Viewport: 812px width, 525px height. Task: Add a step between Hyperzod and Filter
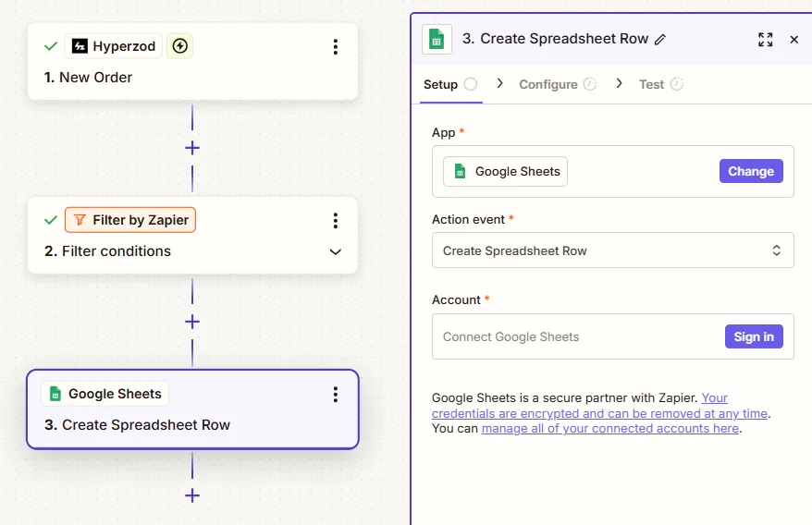(x=192, y=148)
